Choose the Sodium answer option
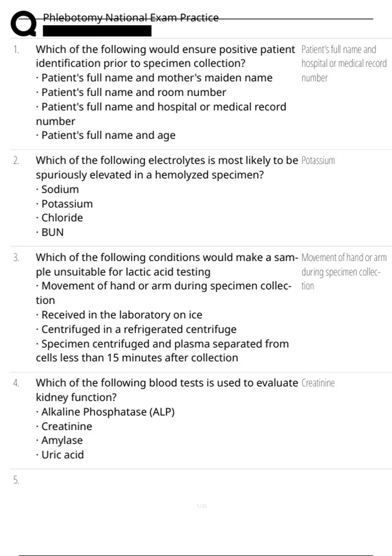392x556 pixels. [60, 189]
